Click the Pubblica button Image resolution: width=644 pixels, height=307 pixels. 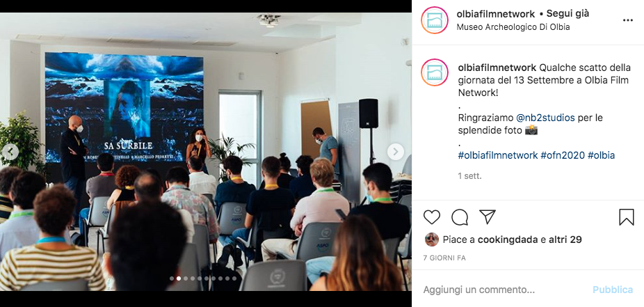click(x=613, y=290)
